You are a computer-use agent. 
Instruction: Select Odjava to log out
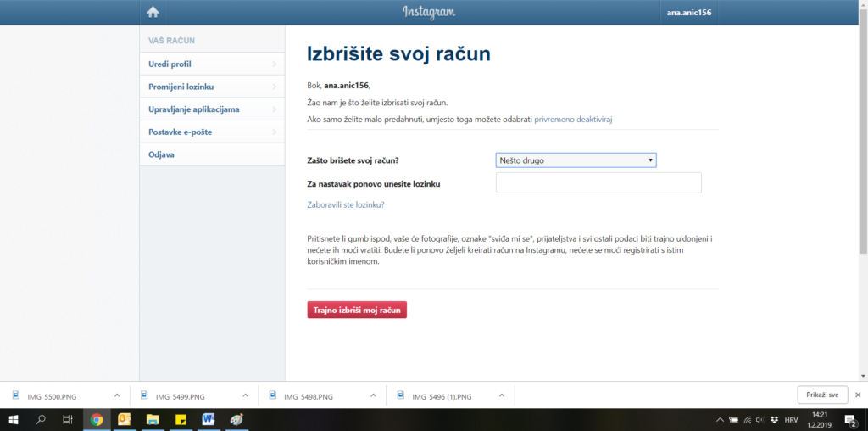[213, 154]
